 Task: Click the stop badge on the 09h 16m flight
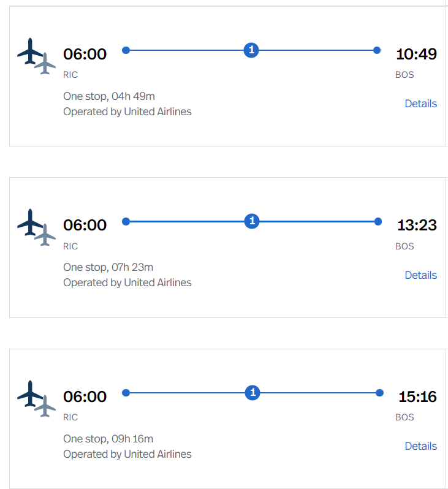[252, 393]
